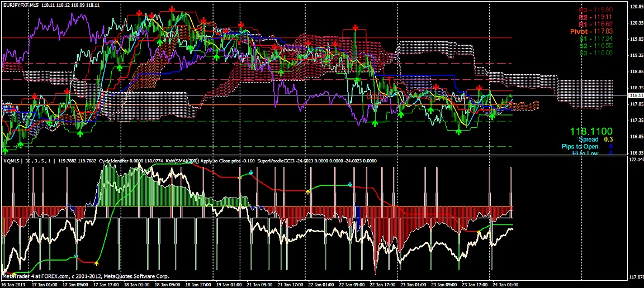Click the 21 Jan 09:00 time label
Viewport: 644px width, 288px height.
[259, 284]
